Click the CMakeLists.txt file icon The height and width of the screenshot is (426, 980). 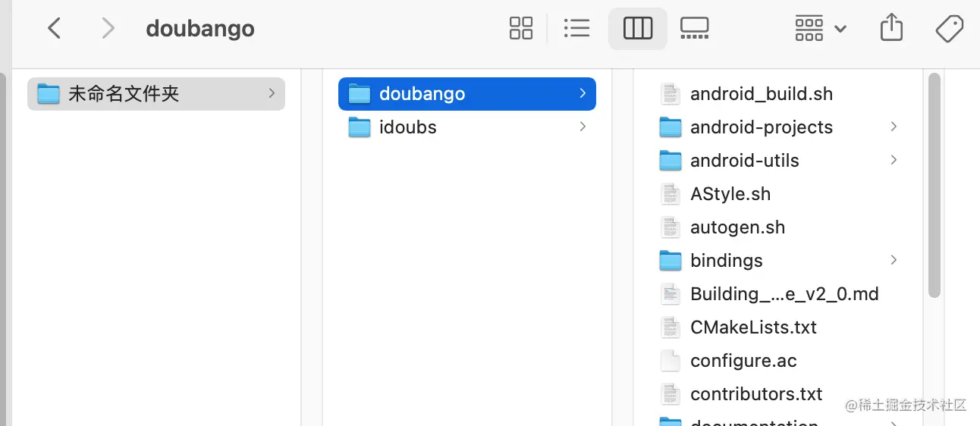click(671, 327)
